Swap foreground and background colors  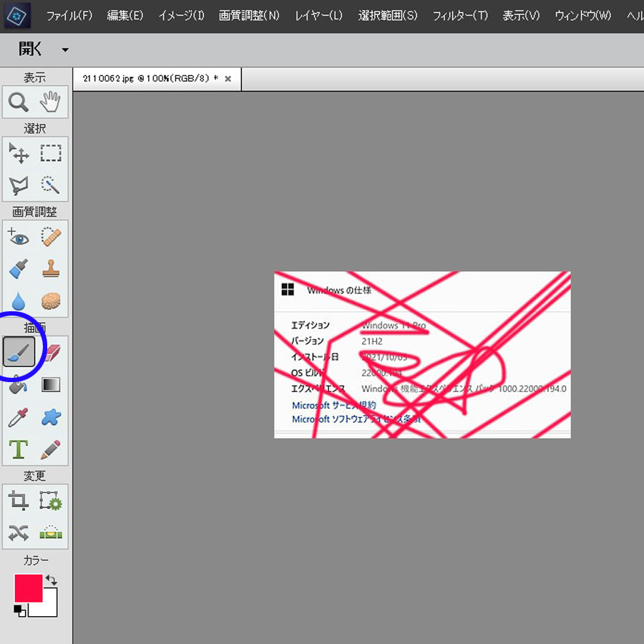52,580
